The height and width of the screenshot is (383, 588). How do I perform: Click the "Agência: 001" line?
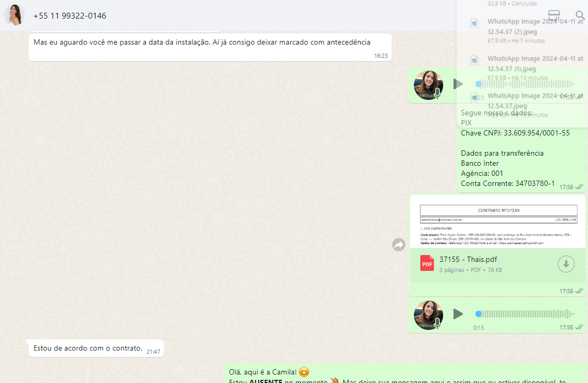[482, 174]
